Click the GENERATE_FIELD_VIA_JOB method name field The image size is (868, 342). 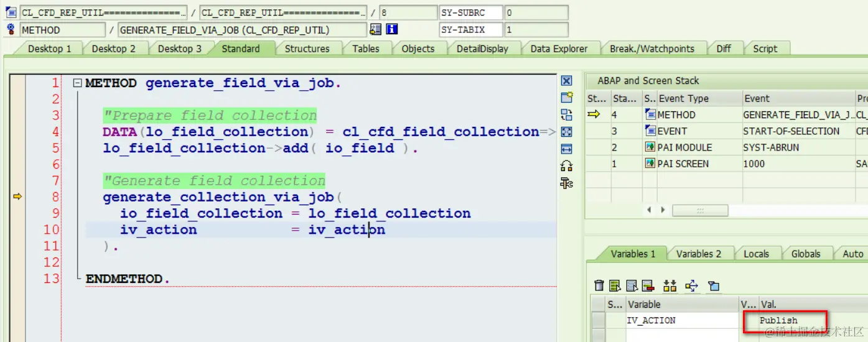pos(242,29)
